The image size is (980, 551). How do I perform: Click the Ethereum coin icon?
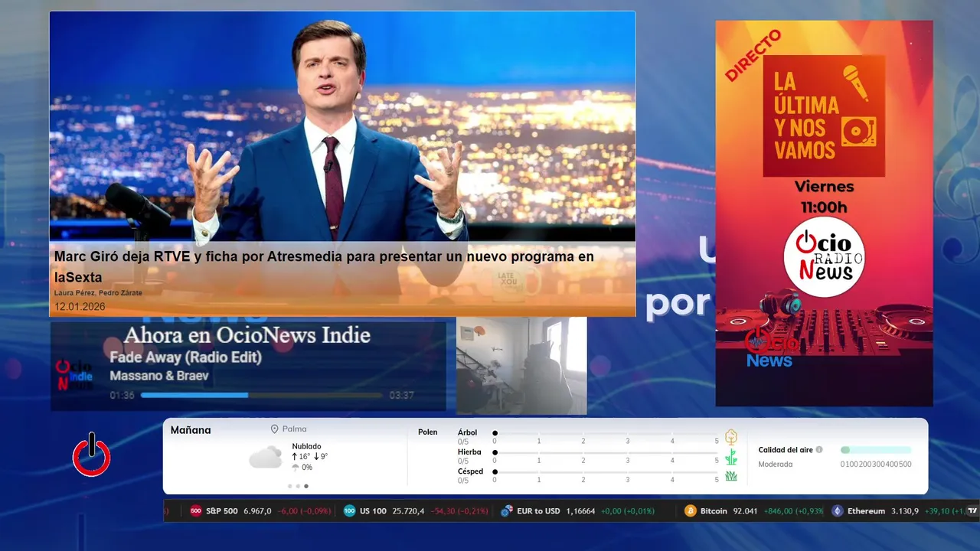(838, 511)
